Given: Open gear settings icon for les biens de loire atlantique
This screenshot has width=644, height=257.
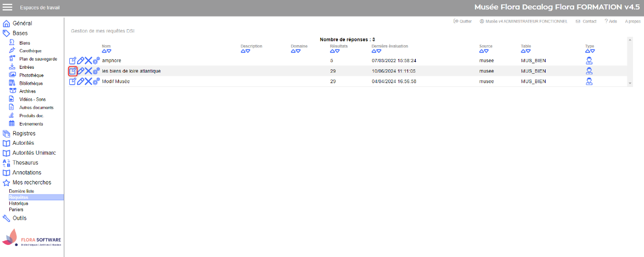Looking at the screenshot, I should 96,71.
